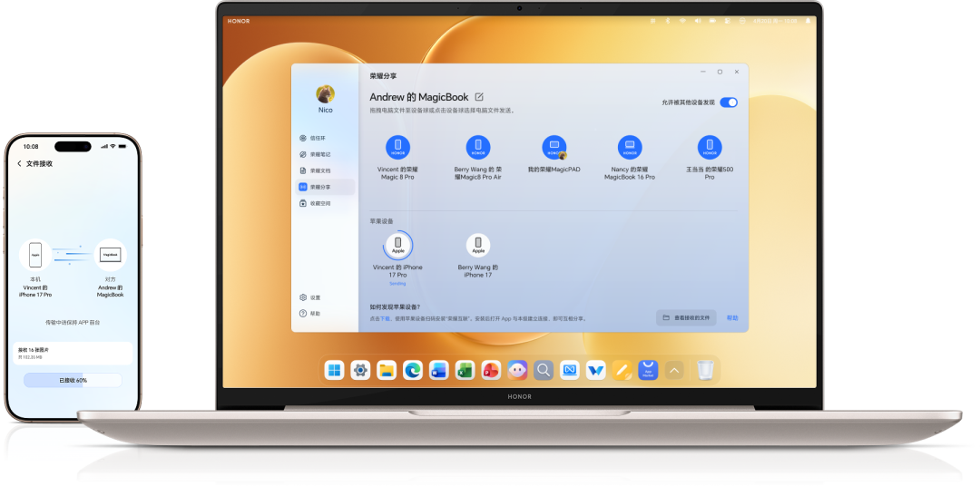Click the Vincent 的 iPhone 17 Pro Apple device icon
The width and height of the screenshot is (980, 486).
pos(397,245)
